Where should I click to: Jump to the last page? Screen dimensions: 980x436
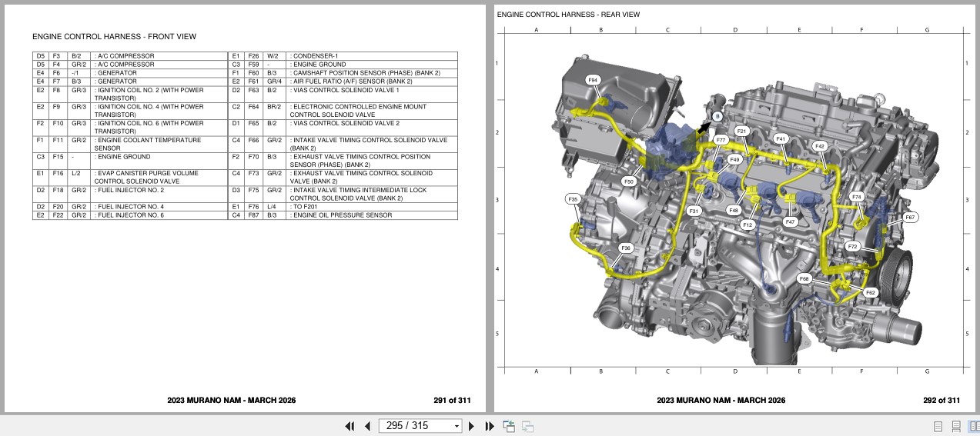point(489,426)
